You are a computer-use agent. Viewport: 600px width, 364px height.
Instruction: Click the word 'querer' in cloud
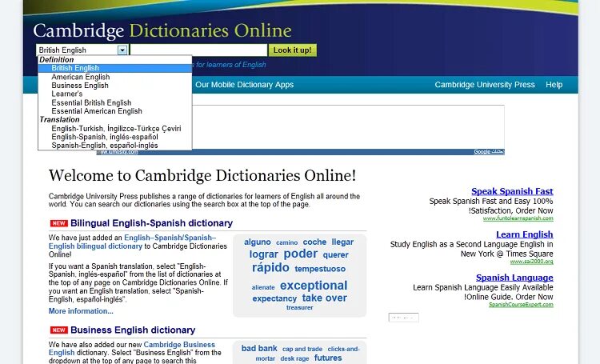pos(335,255)
